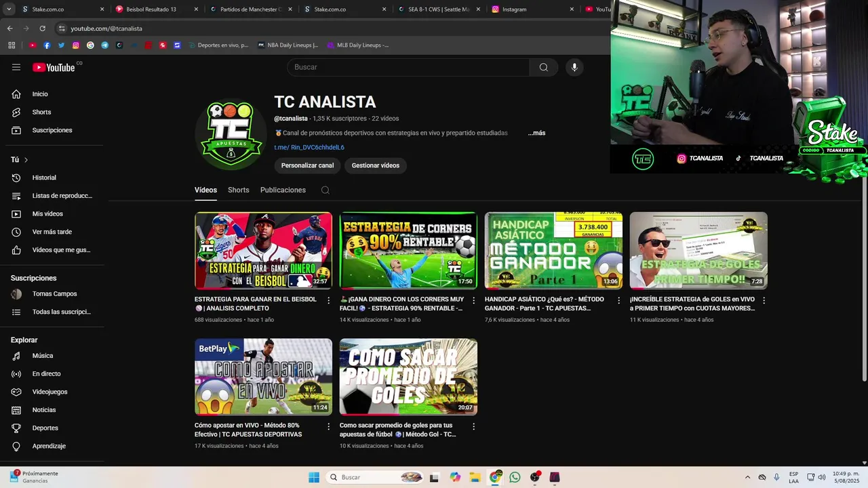
Task: Click the taskbar Buscar search box
Action: [x=376, y=477]
